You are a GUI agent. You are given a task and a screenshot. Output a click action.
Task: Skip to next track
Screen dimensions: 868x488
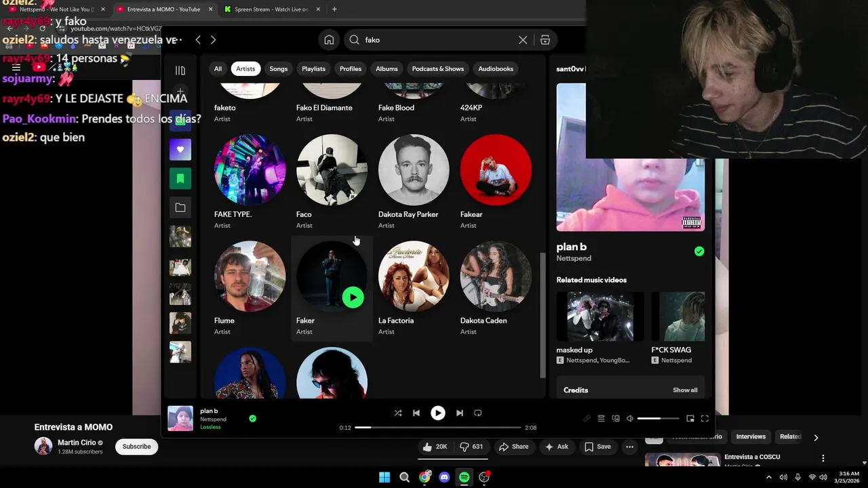[460, 413]
